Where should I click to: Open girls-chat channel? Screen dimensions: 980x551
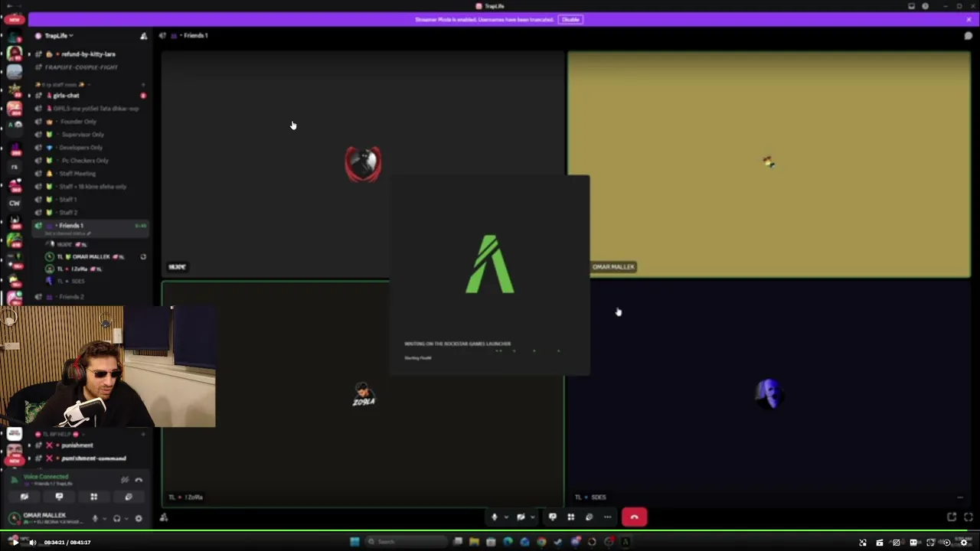pyautogui.click(x=66, y=96)
